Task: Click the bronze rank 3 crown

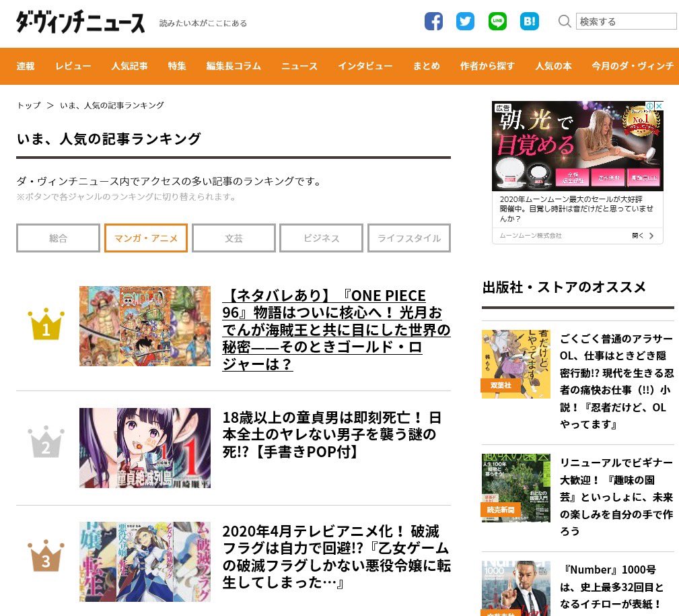Action: pos(46,556)
